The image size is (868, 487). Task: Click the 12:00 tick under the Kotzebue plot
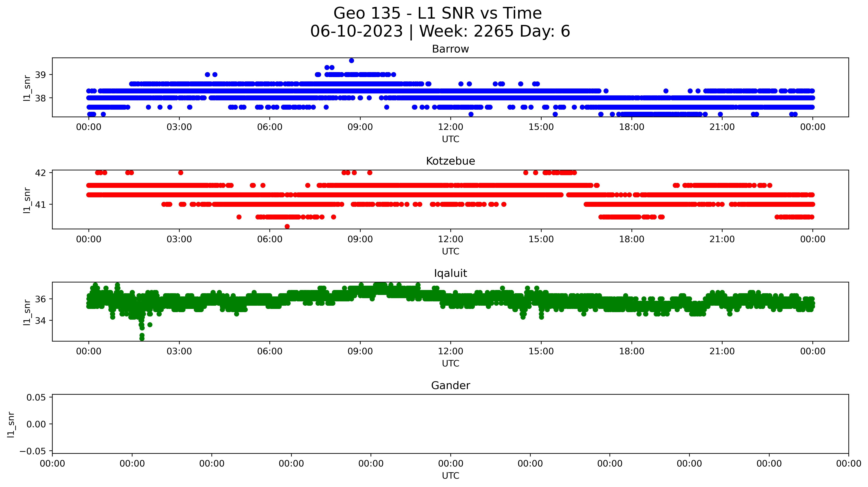pos(451,239)
